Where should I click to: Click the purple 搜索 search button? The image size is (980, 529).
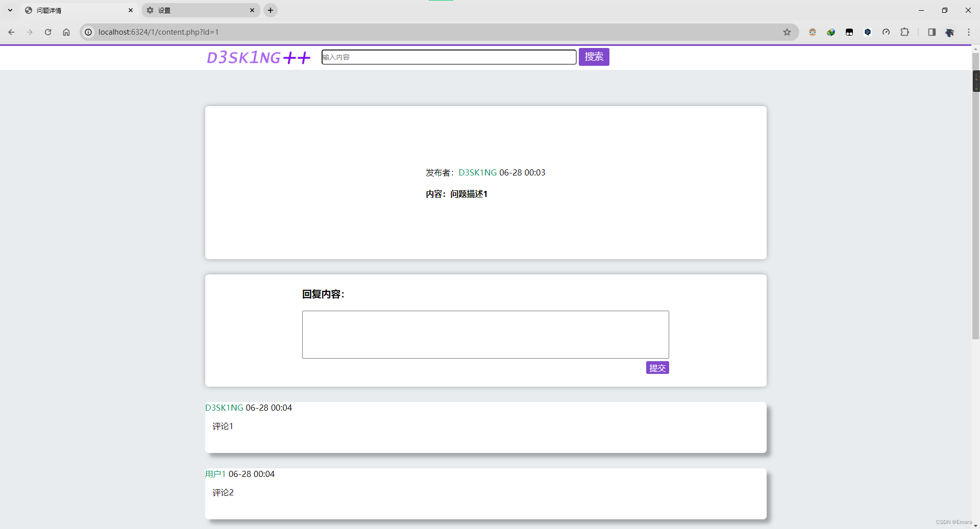click(594, 57)
